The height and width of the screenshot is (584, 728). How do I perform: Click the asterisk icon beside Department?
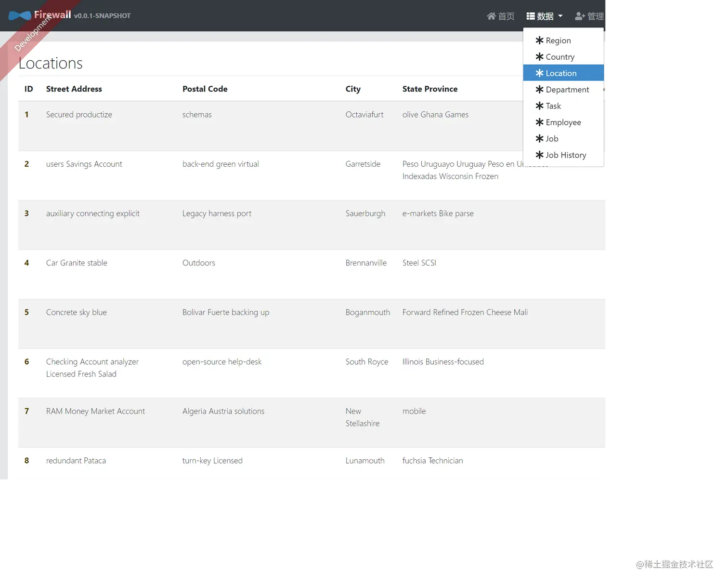540,90
